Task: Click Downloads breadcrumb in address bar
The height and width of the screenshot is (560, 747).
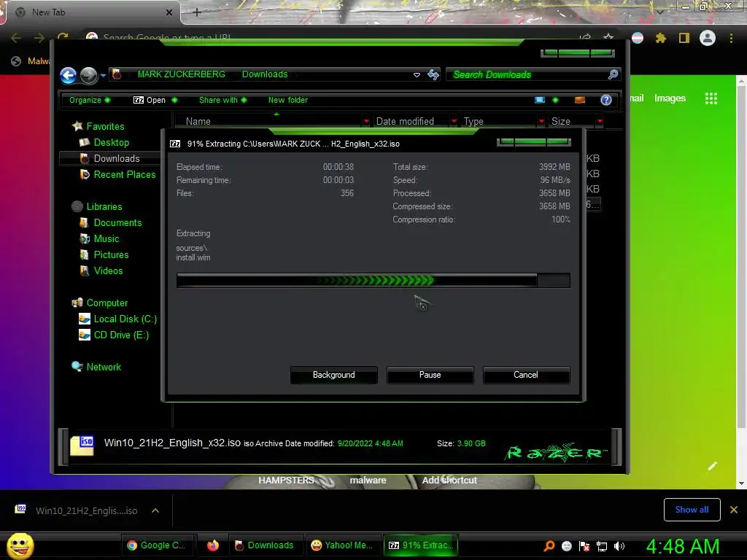Action: 265,74
